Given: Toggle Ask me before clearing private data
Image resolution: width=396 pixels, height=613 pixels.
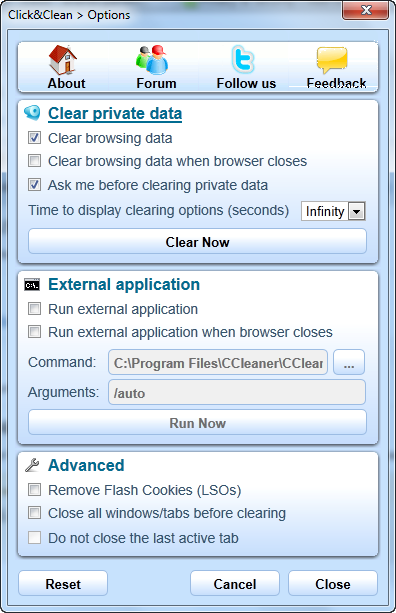Looking at the screenshot, I should coord(34,185).
